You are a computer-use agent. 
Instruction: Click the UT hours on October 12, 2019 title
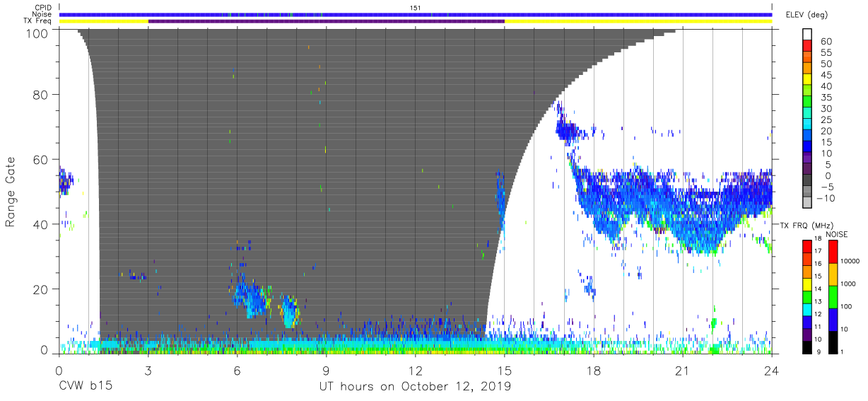click(x=415, y=387)
